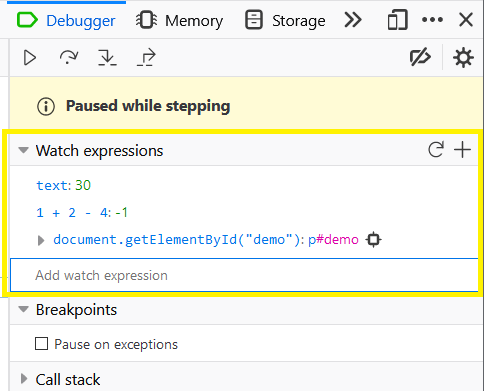Click the 'Paused while stepping' message
This screenshot has height=391, width=484.
pyautogui.click(x=148, y=106)
